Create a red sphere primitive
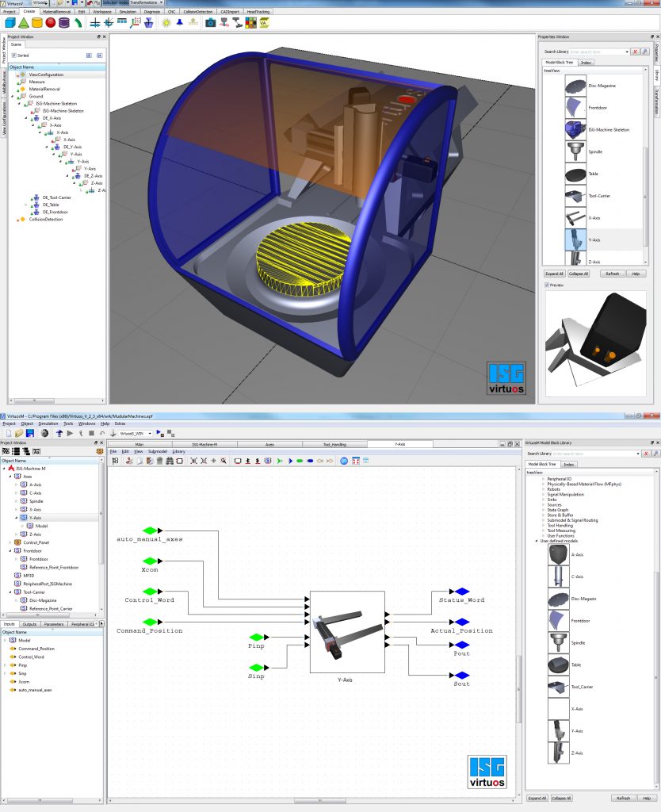 (x=51, y=23)
